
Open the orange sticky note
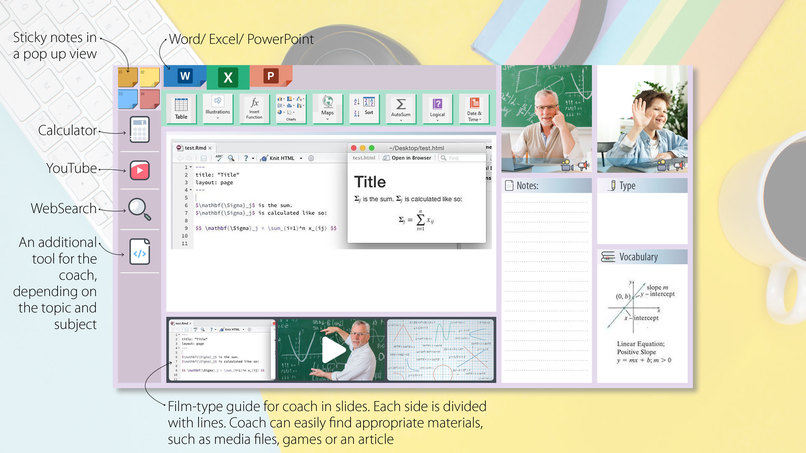127,77
